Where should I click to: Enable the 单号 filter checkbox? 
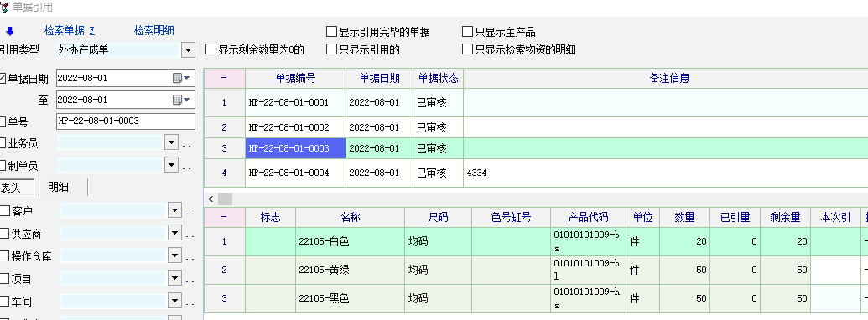pyautogui.click(x=3, y=121)
